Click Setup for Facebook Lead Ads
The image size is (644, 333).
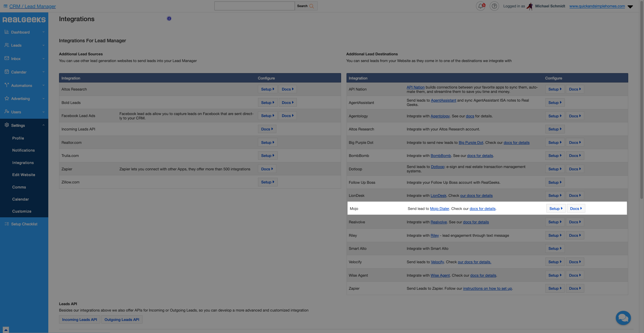(x=268, y=116)
